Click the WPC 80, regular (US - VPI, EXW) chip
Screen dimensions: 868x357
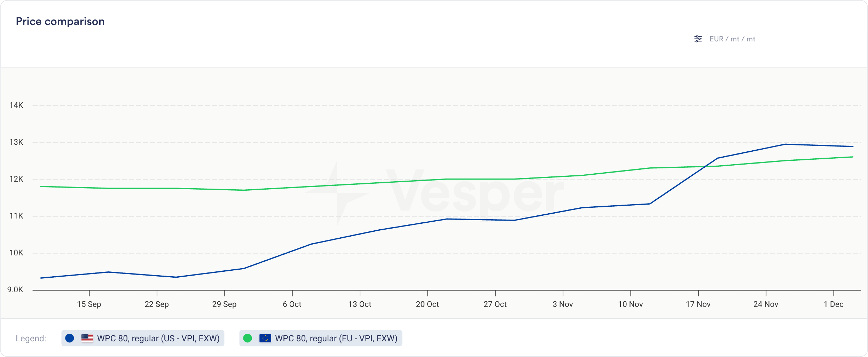143,338
